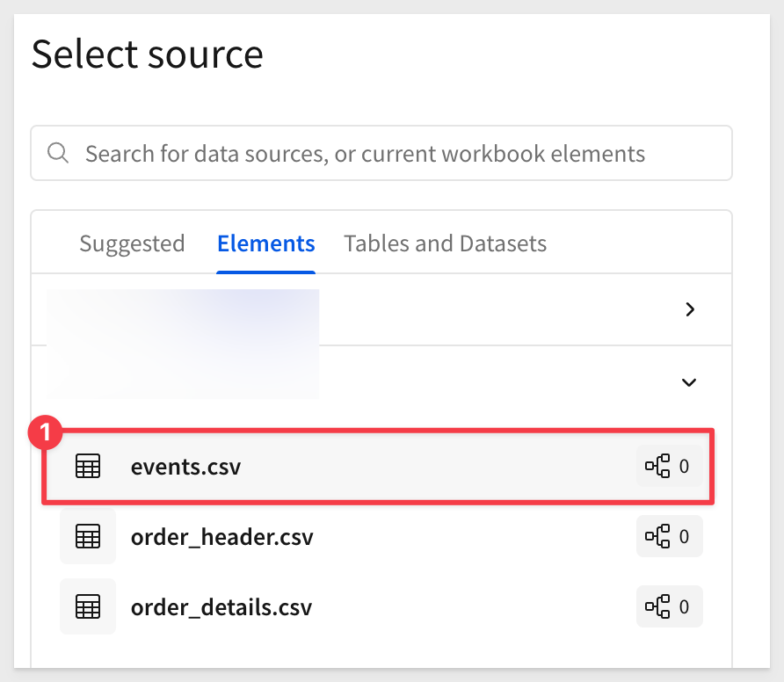Click the search magnifier icon
This screenshot has height=682, width=784.
pos(58,153)
